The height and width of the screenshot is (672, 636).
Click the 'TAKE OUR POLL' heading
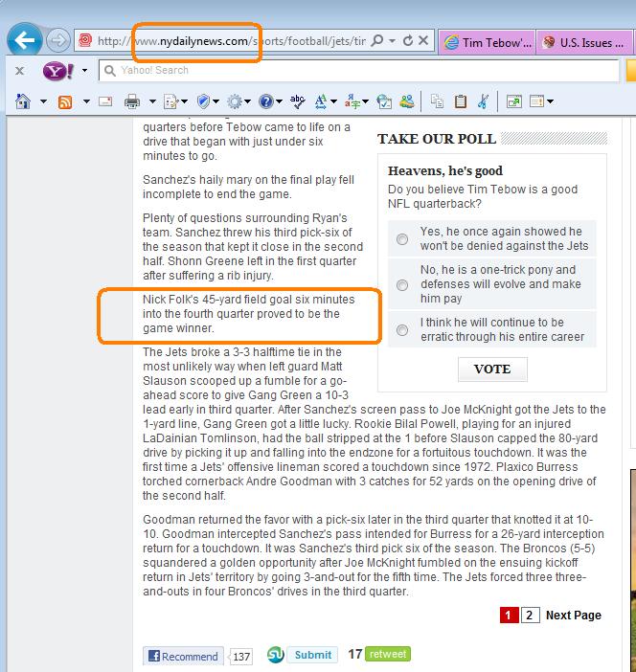coord(437,139)
